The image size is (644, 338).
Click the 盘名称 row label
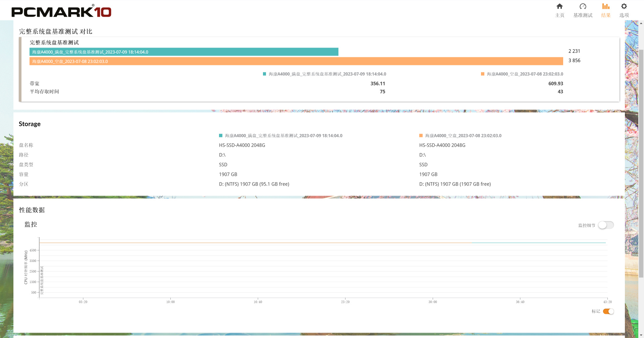tap(26, 145)
